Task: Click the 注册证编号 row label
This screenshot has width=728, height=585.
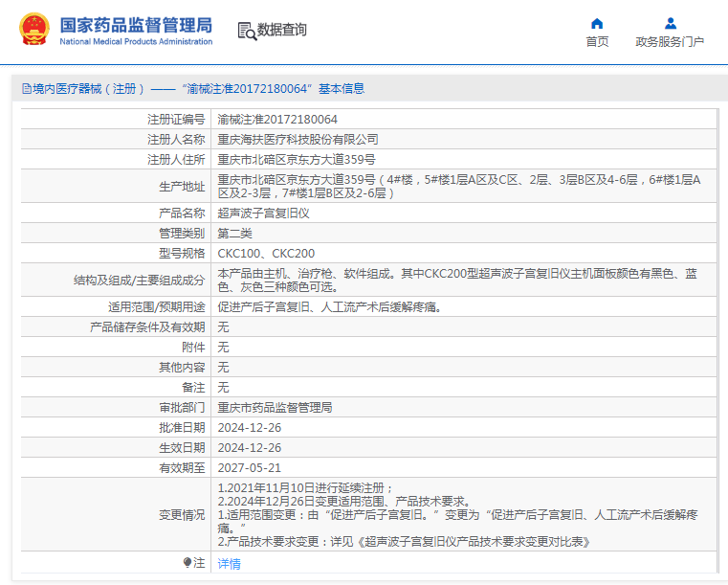Action: coord(176,120)
